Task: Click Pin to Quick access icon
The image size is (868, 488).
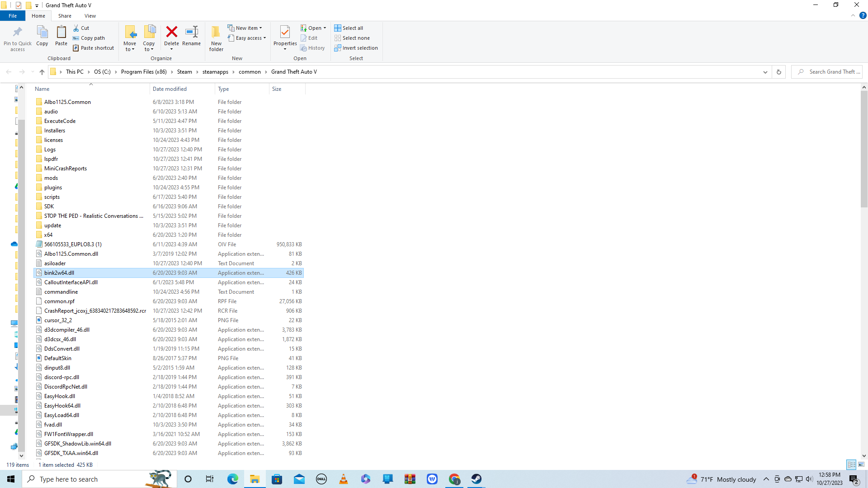Action: [x=18, y=32]
